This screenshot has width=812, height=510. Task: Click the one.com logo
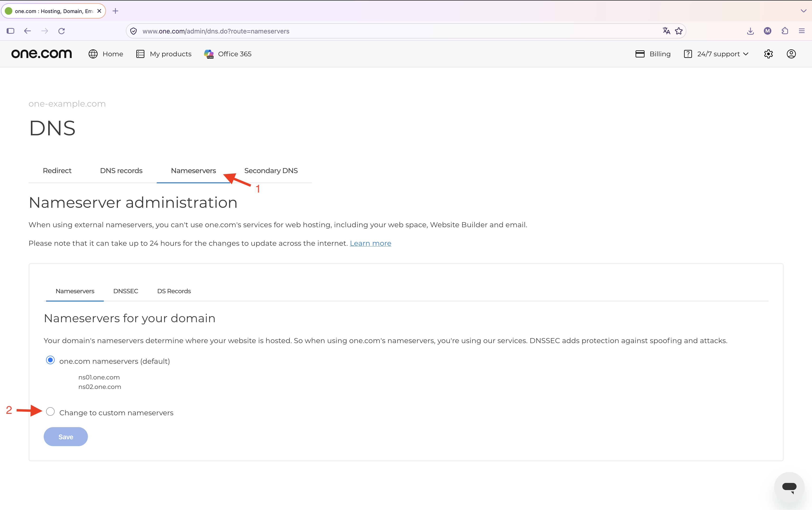point(42,54)
